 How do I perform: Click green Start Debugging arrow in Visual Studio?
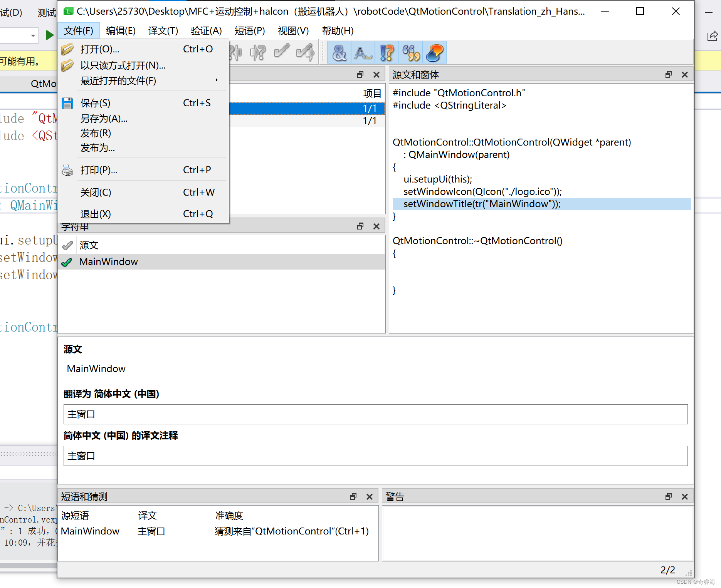pos(49,35)
